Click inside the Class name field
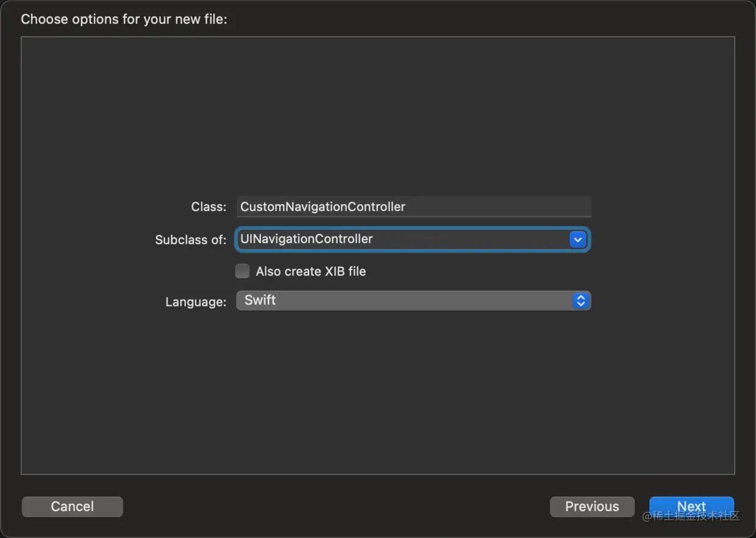Screen dimensions: 756x538 (x=413, y=207)
